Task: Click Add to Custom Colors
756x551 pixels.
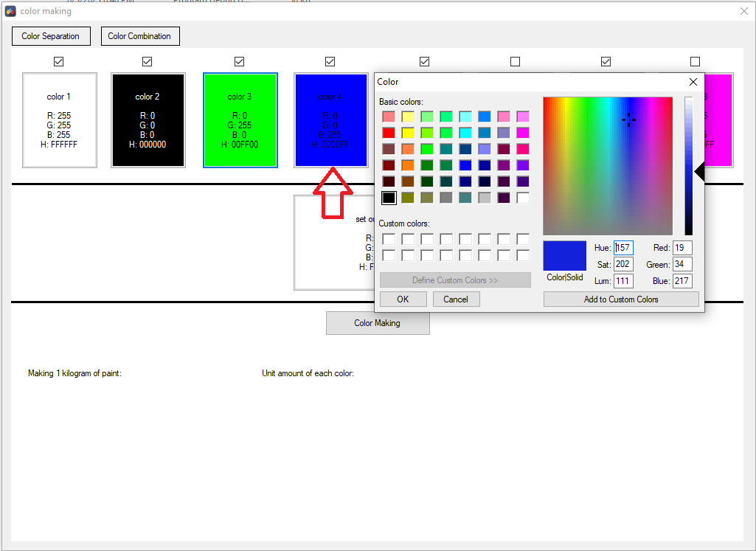Action: (x=620, y=299)
